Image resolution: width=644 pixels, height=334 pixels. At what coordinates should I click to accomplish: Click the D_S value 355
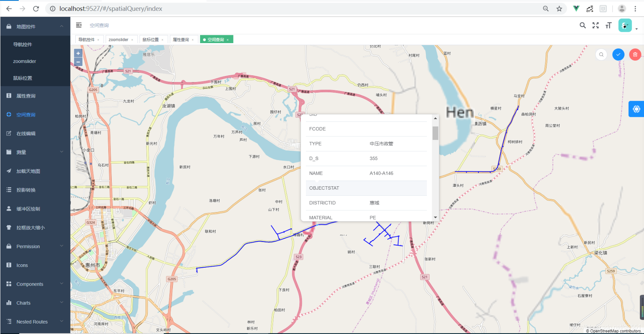(x=373, y=159)
